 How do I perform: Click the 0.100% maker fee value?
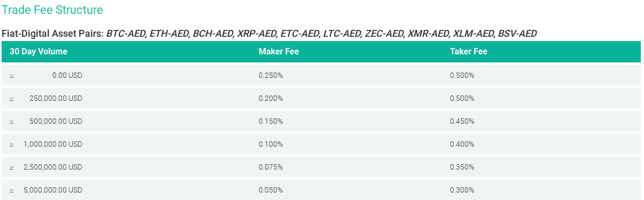point(270,144)
